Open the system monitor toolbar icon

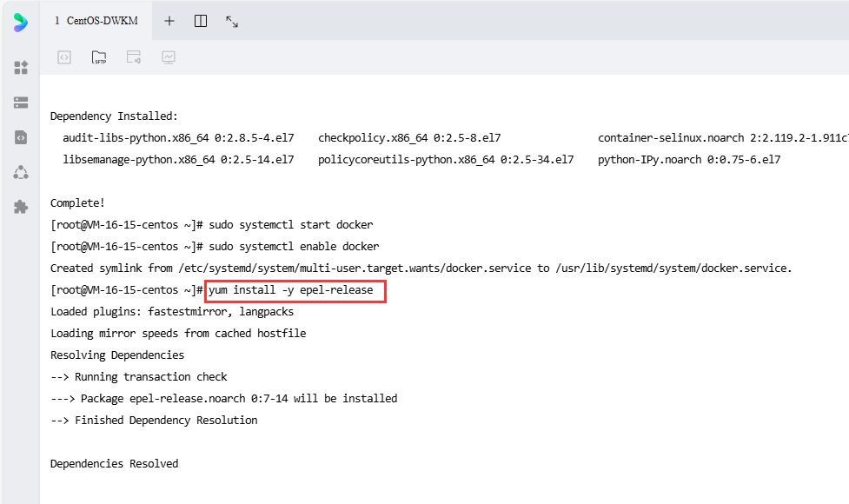click(169, 56)
